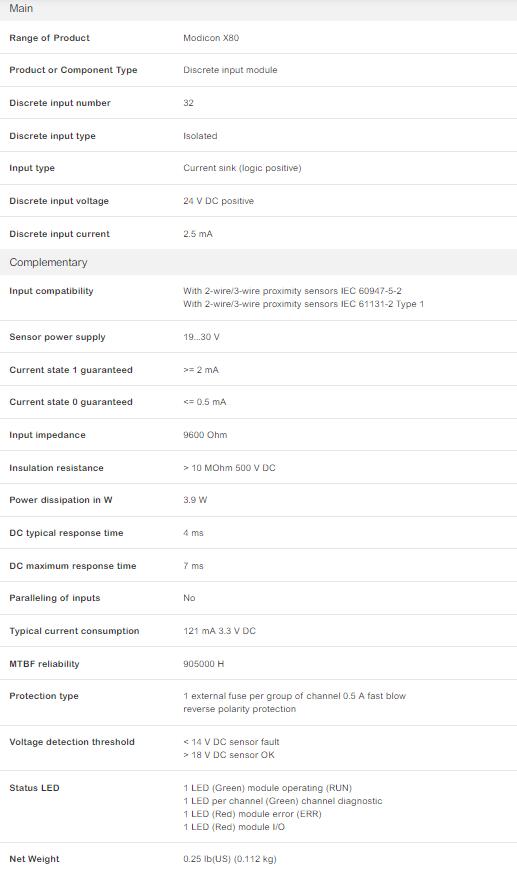Click the reverse polarity protection text
517x872 pixels.
pyautogui.click(x=240, y=709)
